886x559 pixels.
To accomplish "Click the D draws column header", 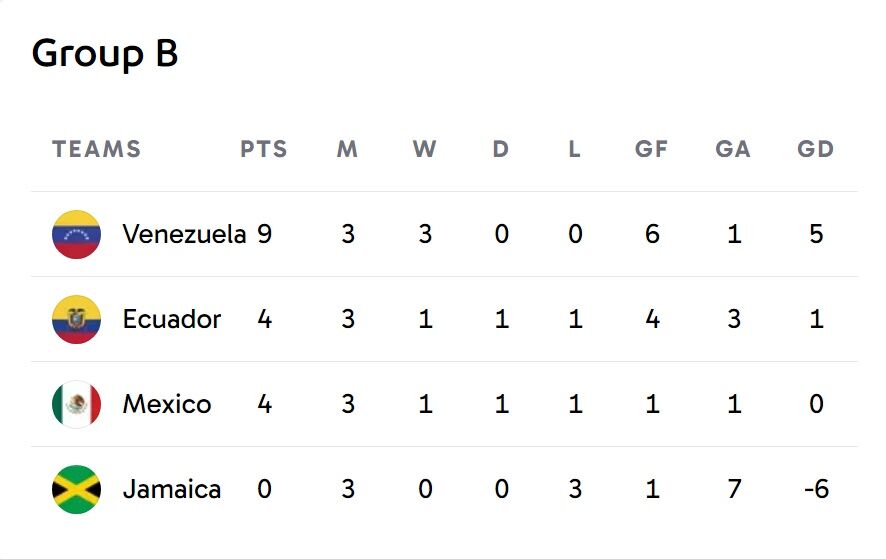I will point(501,150).
